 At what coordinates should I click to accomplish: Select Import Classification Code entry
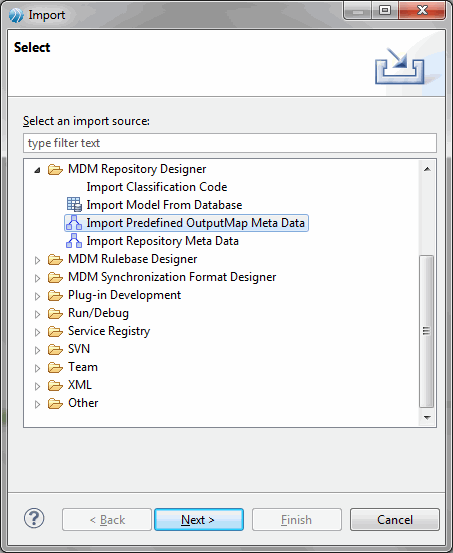click(157, 187)
